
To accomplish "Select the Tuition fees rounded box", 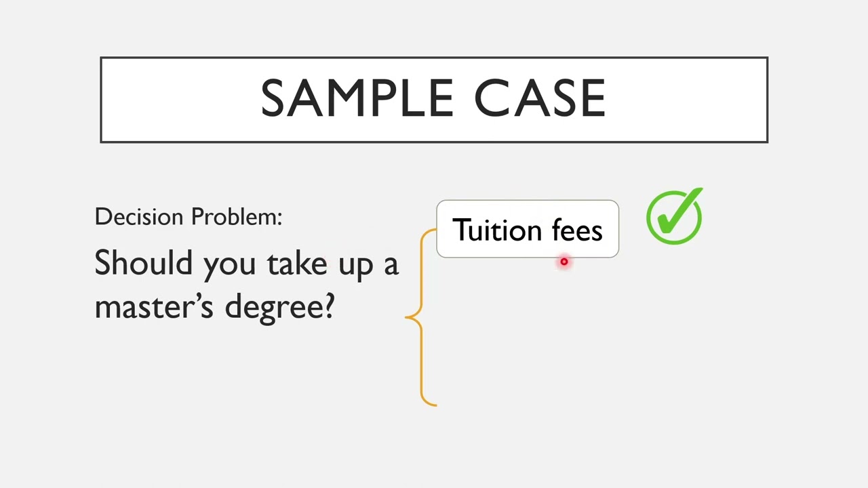I will [x=528, y=229].
